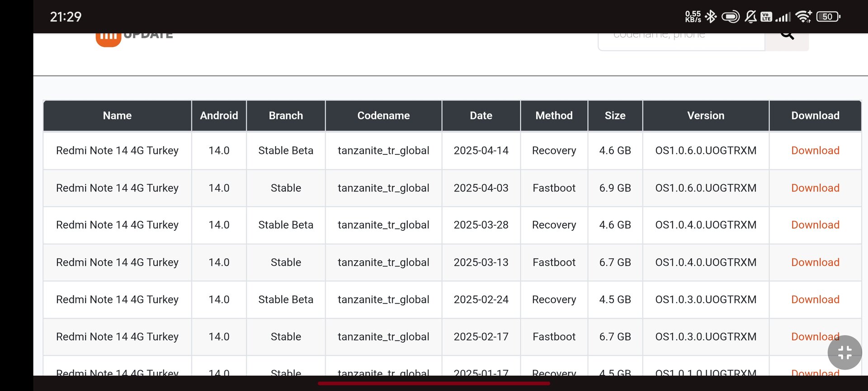Download the 2025-02-24 Recovery ROM

click(815, 300)
